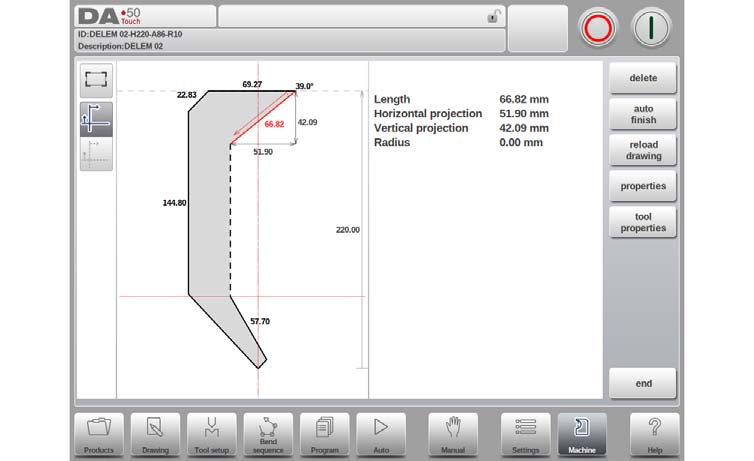Open Settings
The width and height of the screenshot is (754, 461).
tap(526, 434)
